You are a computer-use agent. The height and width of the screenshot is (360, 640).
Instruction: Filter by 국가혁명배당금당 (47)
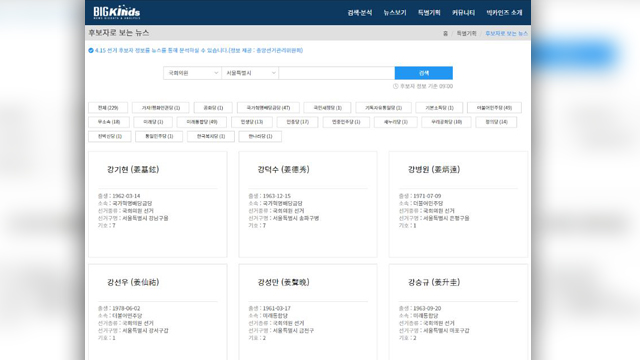[x=268, y=108]
